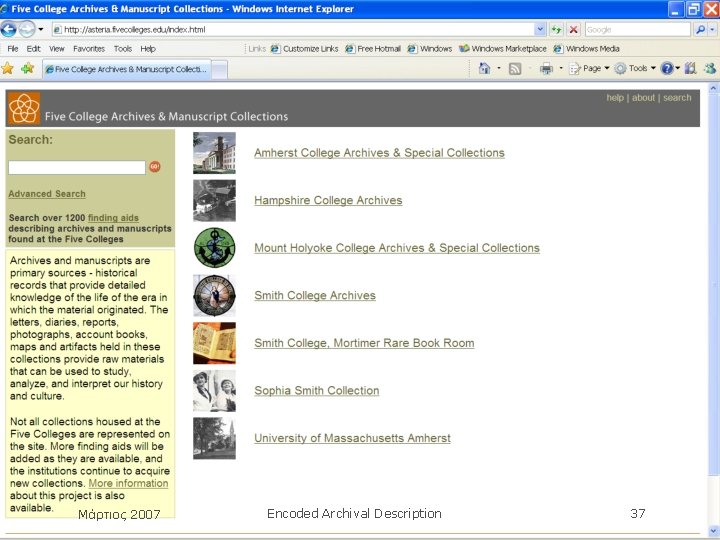The image size is (720, 540).
Task: Click the Messenger icon in command bar
Action: click(710, 69)
